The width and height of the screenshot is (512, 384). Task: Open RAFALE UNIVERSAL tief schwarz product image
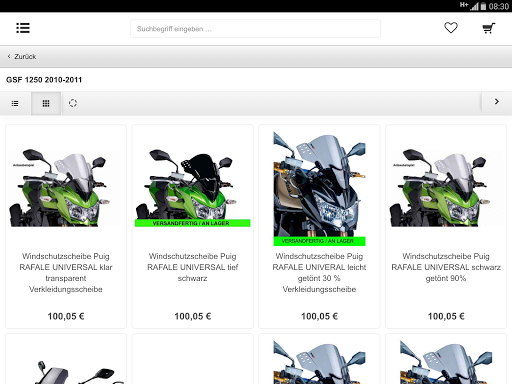pos(193,188)
